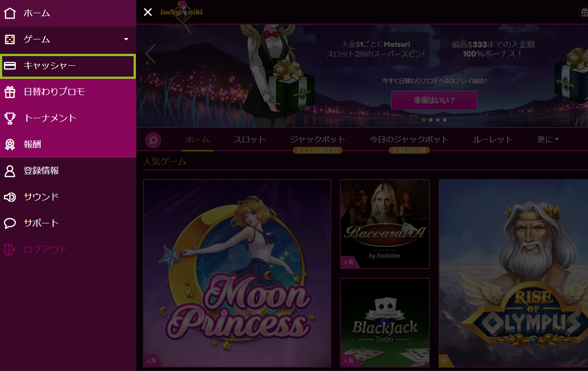Image resolution: width=588 pixels, height=371 pixels.
Task: Open the 更に dropdown in category bar
Action: [x=548, y=140]
